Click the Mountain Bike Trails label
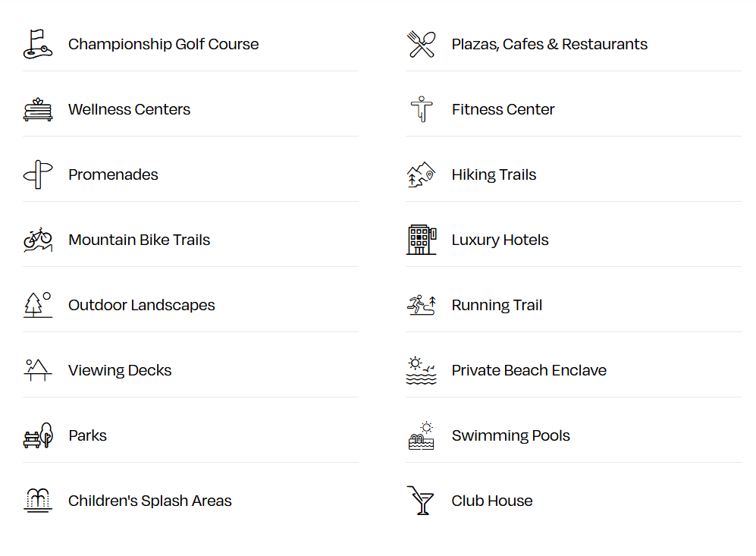This screenshot has height=556, width=756. coord(139,240)
